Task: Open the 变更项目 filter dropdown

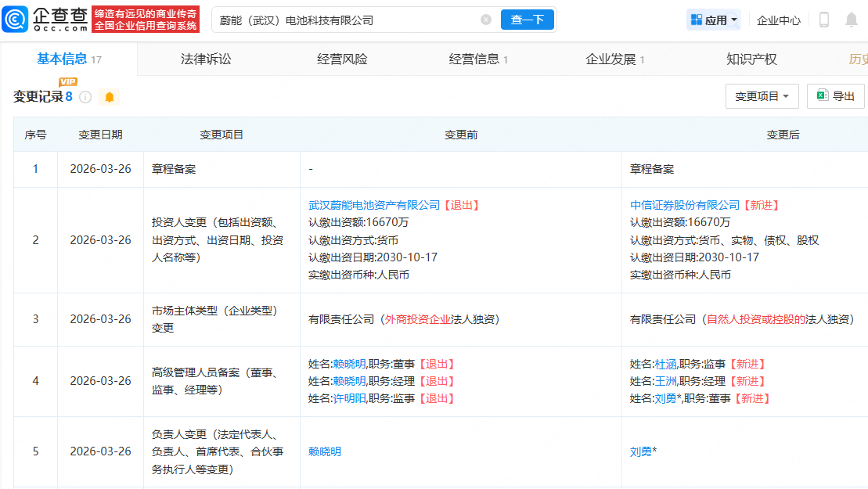Action: pyautogui.click(x=761, y=95)
